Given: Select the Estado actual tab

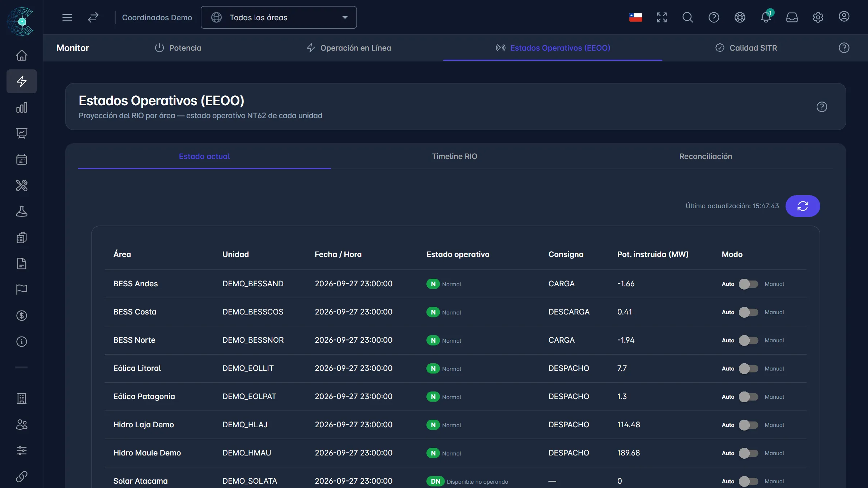Looking at the screenshot, I should pyautogui.click(x=204, y=156).
